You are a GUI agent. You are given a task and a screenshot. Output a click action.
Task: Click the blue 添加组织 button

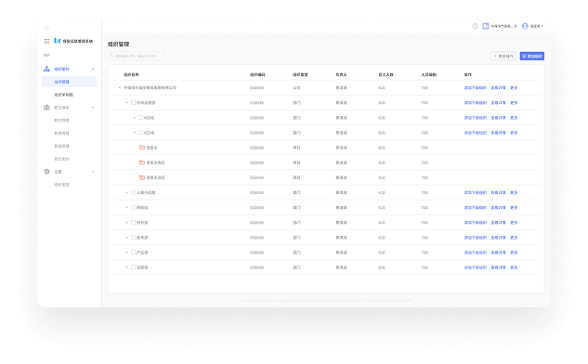(x=531, y=57)
